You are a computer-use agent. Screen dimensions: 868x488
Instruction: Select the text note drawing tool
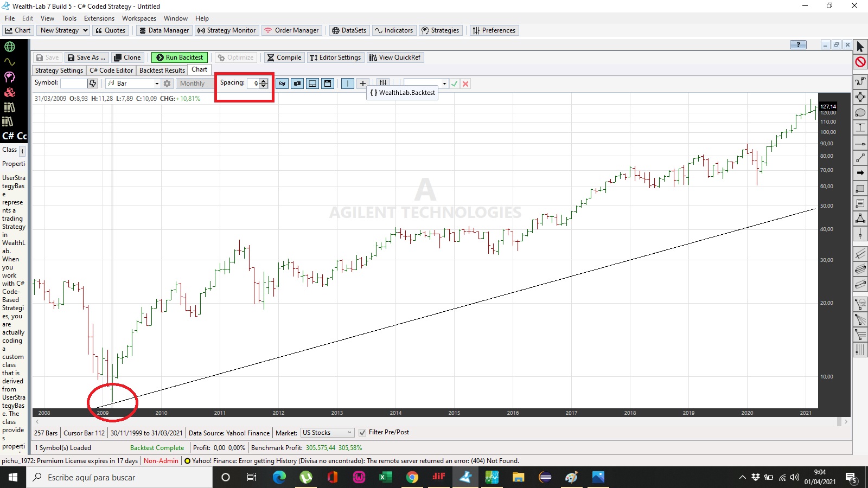point(860,204)
